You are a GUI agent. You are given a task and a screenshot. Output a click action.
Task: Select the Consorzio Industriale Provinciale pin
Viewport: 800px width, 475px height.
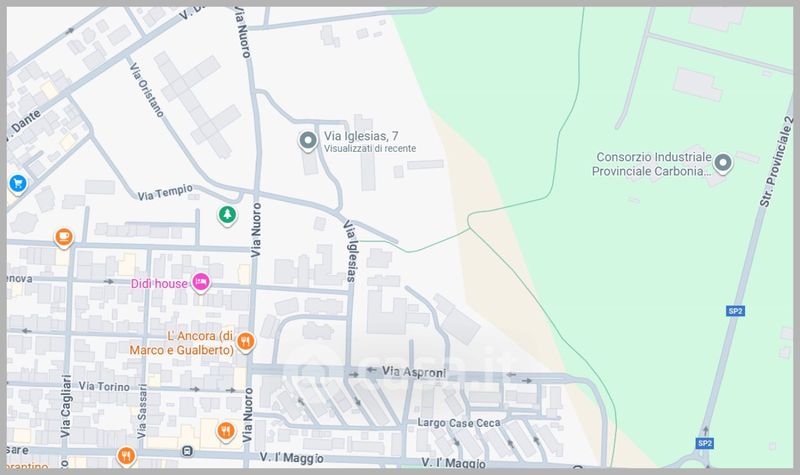click(723, 163)
